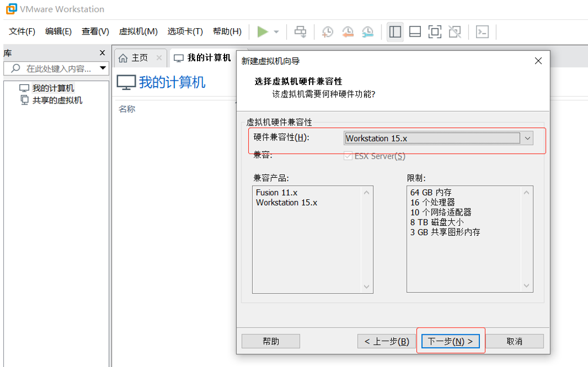Toggle the ESX Server(S) checkbox
The width and height of the screenshot is (588, 367).
pyautogui.click(x=348, y=156)
